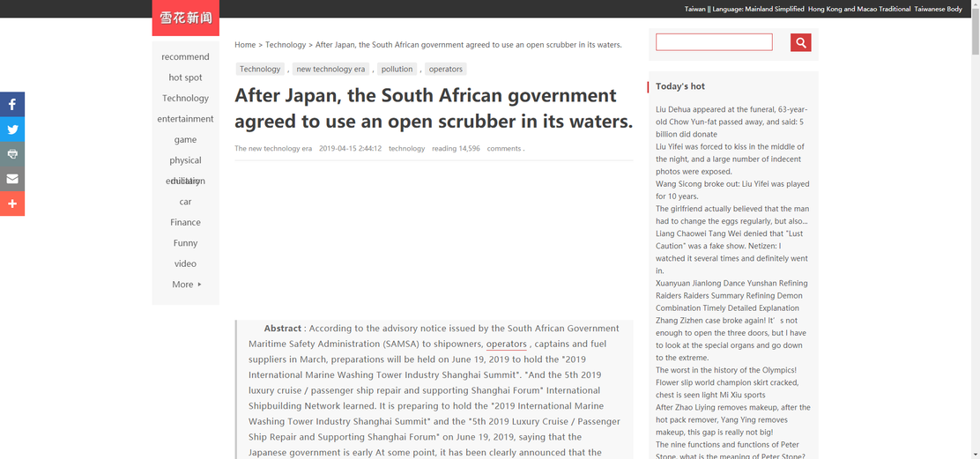Image resolution: width=980 pixels, height=459 pixels.
Task: Open the car section
Action: pos(186,202)
